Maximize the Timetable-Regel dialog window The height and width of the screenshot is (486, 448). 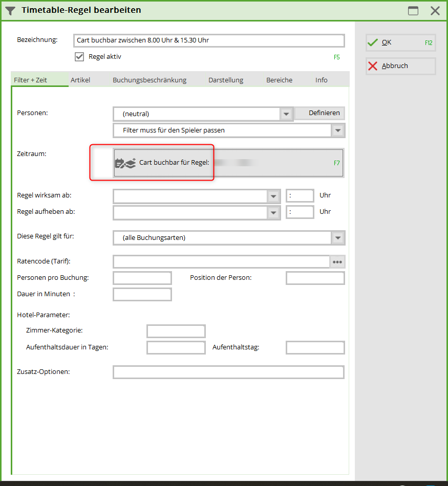tap(413, 11)
